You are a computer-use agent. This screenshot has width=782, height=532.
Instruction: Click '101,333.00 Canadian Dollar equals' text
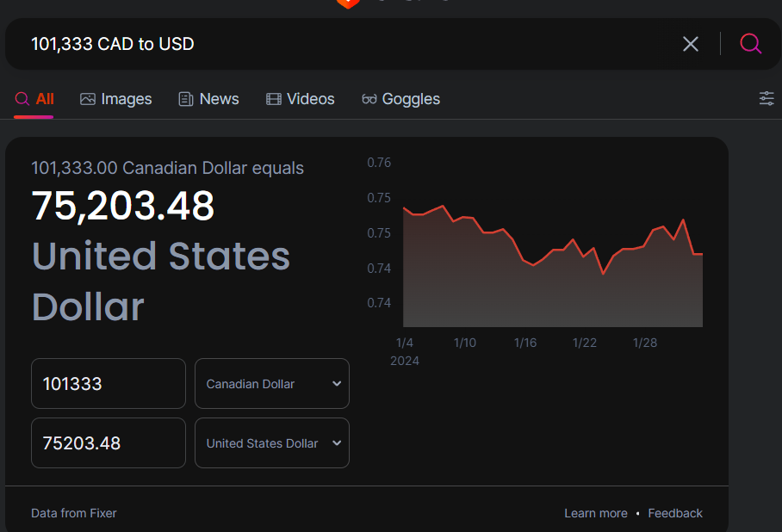coord(168,168)
